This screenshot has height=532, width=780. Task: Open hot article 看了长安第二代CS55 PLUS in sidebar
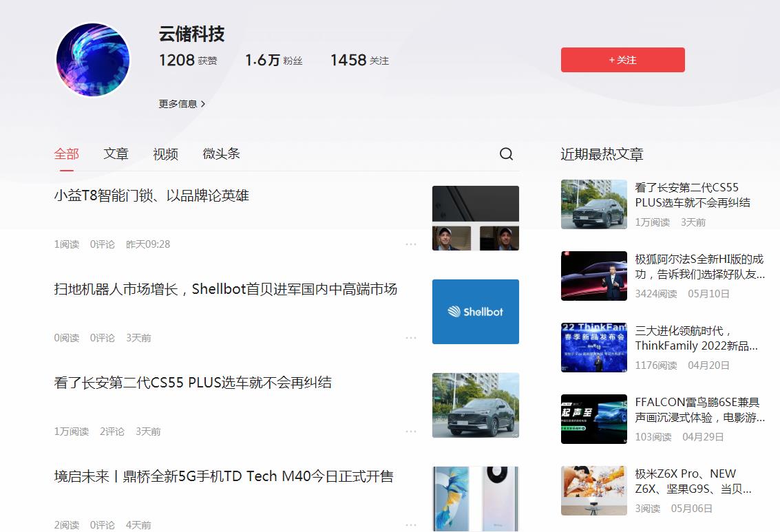pyautogui.click(x=693, y=195)
